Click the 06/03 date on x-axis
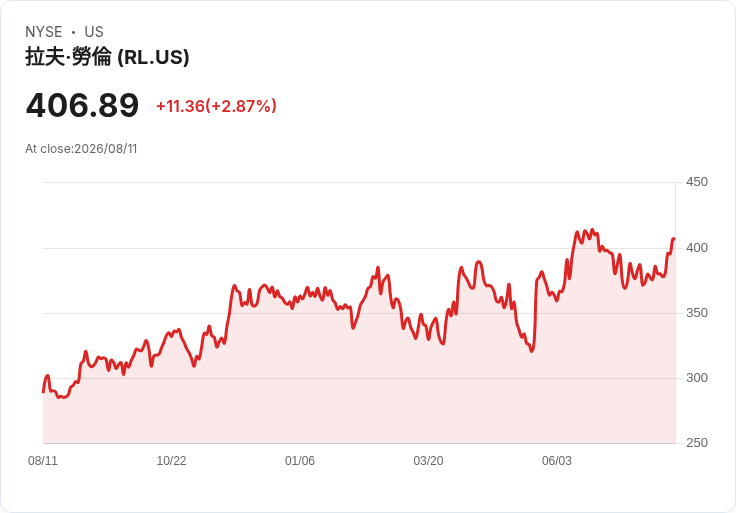 [557, 461]
